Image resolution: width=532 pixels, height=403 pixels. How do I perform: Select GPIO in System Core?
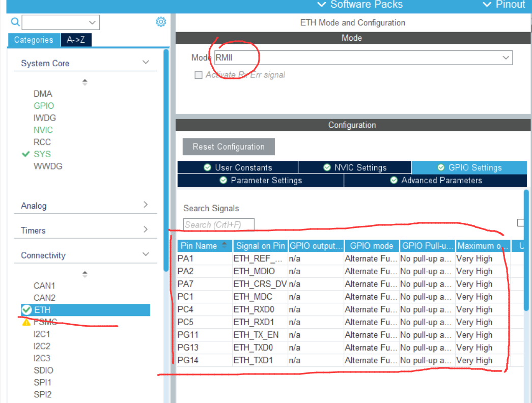point(44,106)
